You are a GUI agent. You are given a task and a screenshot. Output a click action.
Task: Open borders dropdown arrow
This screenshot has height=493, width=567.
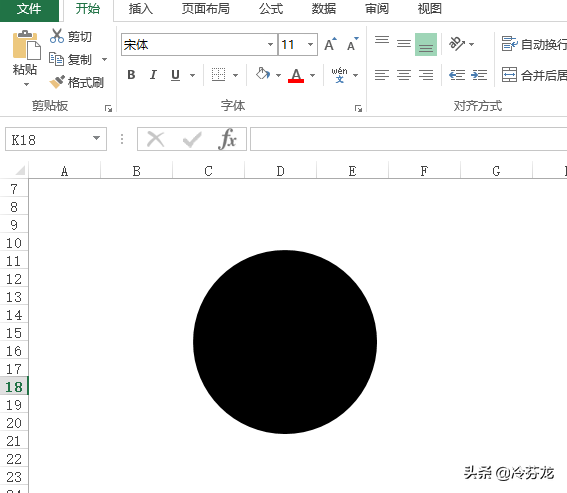coord(235,75)
